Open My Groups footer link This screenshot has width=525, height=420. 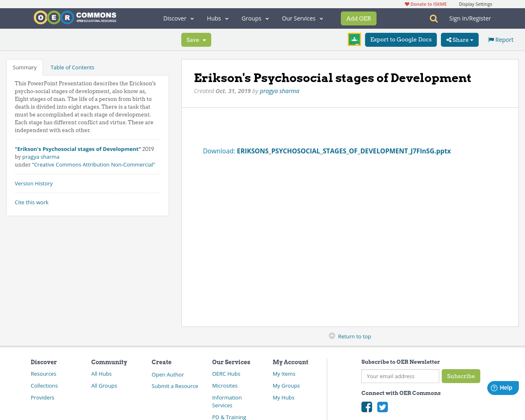(x=286, y=386)
